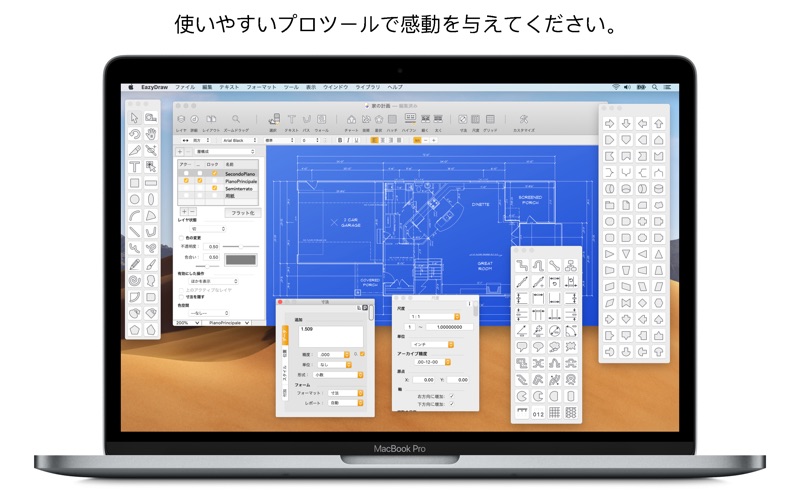Open the .00-12-00 archive precision dropdown
Image resolution: width=800 pixels, height=500 pixels.
(433, 362)
